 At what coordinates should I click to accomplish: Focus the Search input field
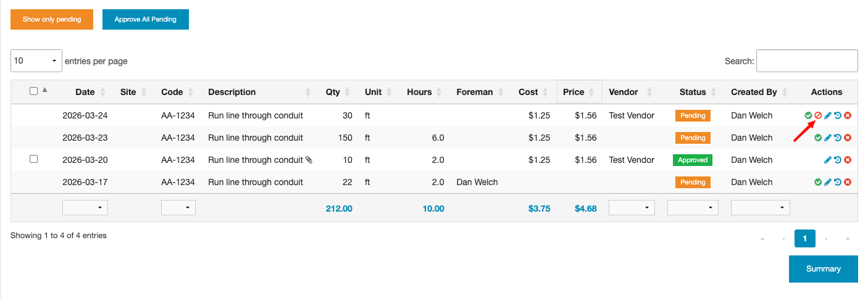pos(807,61)
